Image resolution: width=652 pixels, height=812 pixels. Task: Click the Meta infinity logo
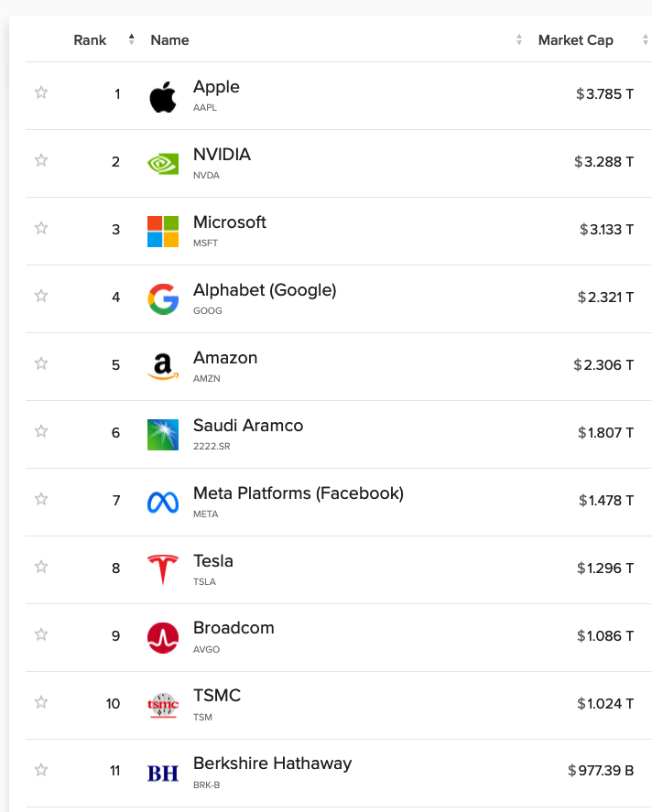(x=163, y=503)
